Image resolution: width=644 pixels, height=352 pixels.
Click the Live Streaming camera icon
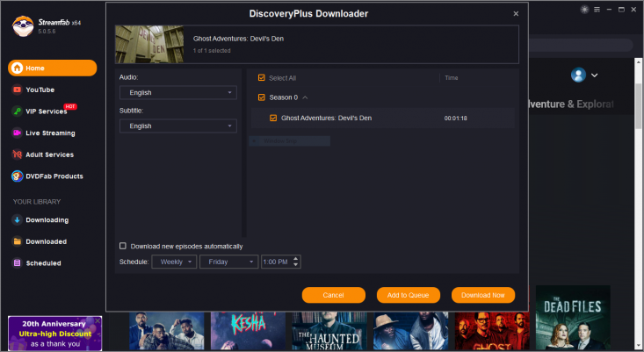(x=18, y=133)
